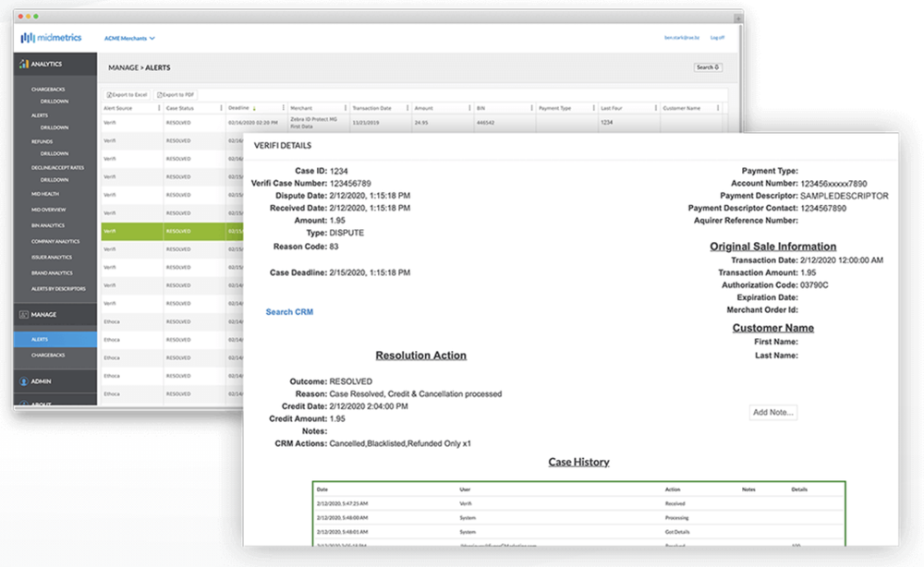The image size is (924, 567).
Task: Open Chargebacks under Analytics
Action: coord(48,90)
